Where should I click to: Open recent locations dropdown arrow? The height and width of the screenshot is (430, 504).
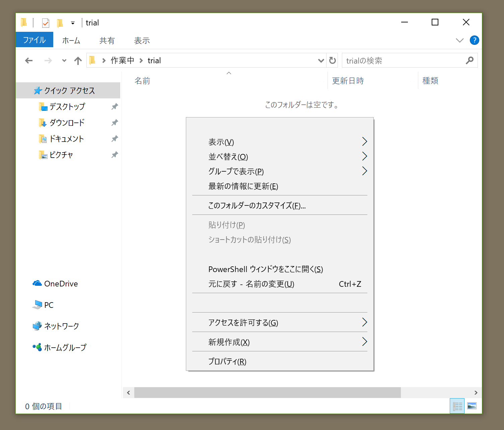[x=64, y=61]
